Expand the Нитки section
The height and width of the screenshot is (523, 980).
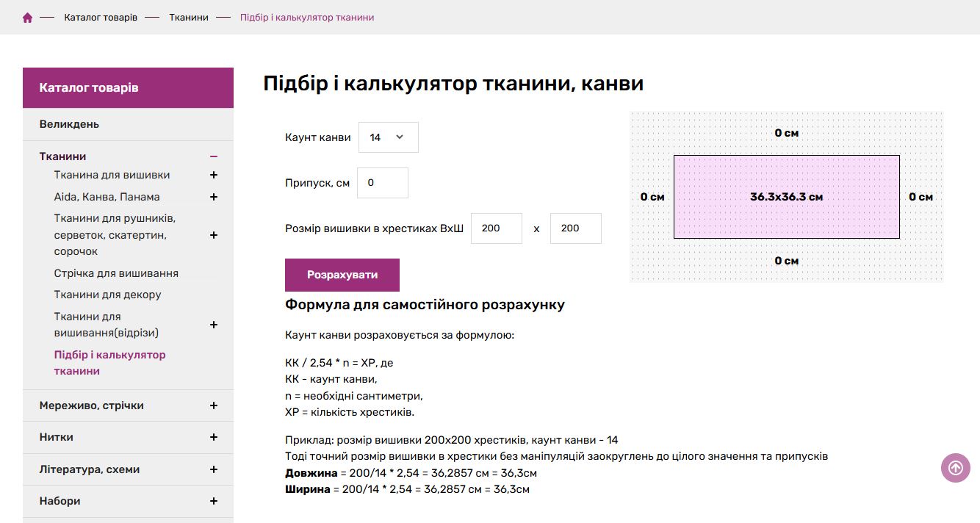(214, 437)
